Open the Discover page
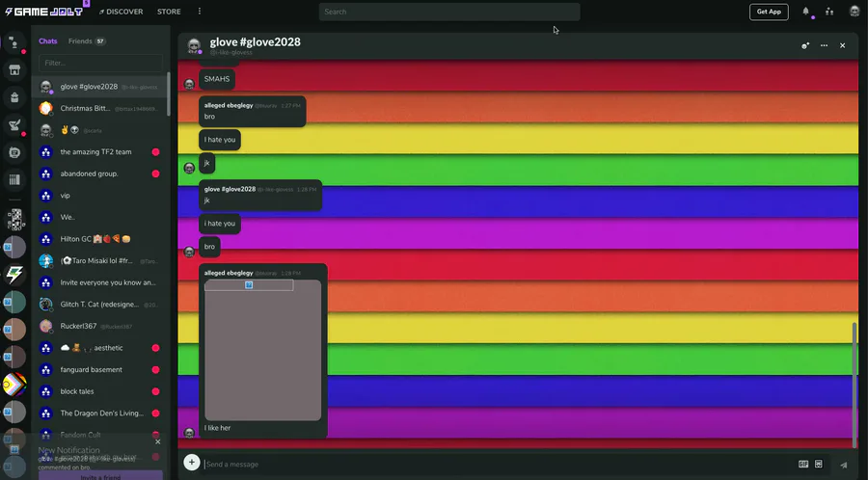Image resolution: width=868 pixels, height=480 pixels. click(x=121, y=12)
